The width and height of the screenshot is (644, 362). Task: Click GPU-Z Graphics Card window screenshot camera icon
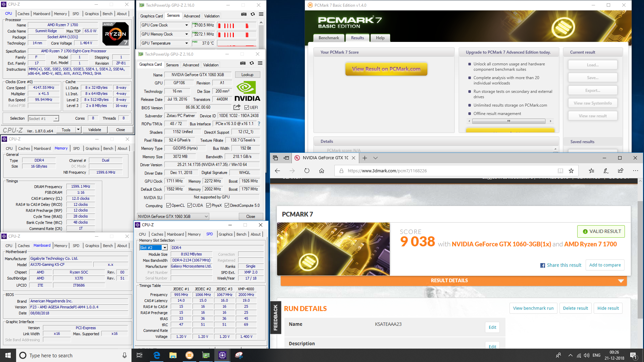[243, 63]
